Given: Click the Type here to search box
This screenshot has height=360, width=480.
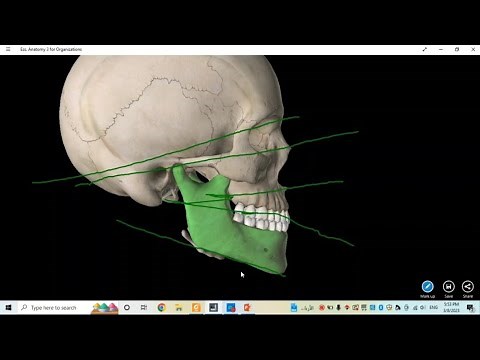Looking at the screenshot, I should (53, 307).
